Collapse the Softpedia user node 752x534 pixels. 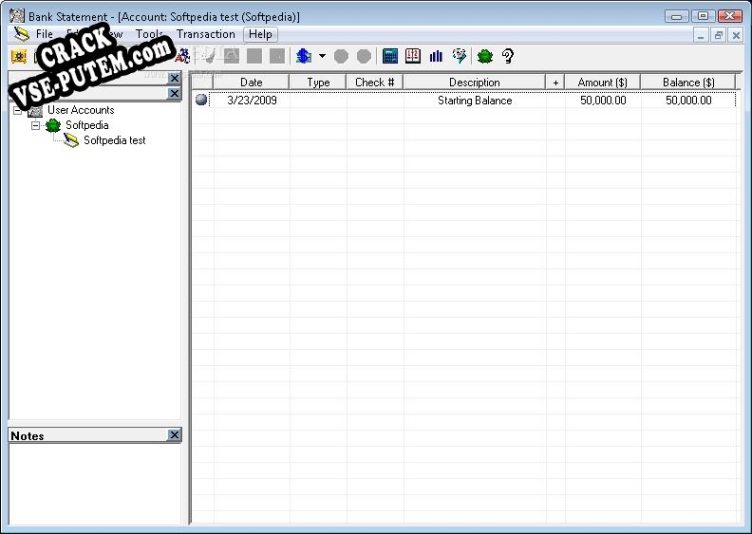(x=35, y=126)
